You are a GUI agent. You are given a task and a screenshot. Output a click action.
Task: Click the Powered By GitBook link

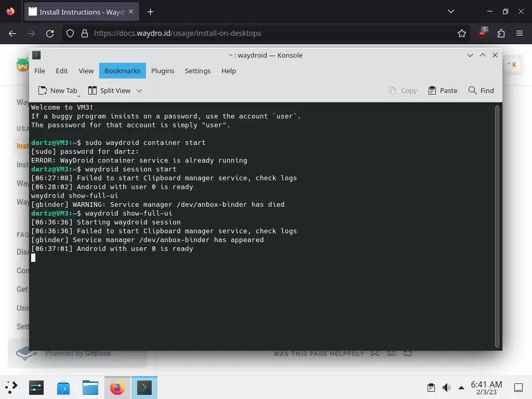click(78, 353)
